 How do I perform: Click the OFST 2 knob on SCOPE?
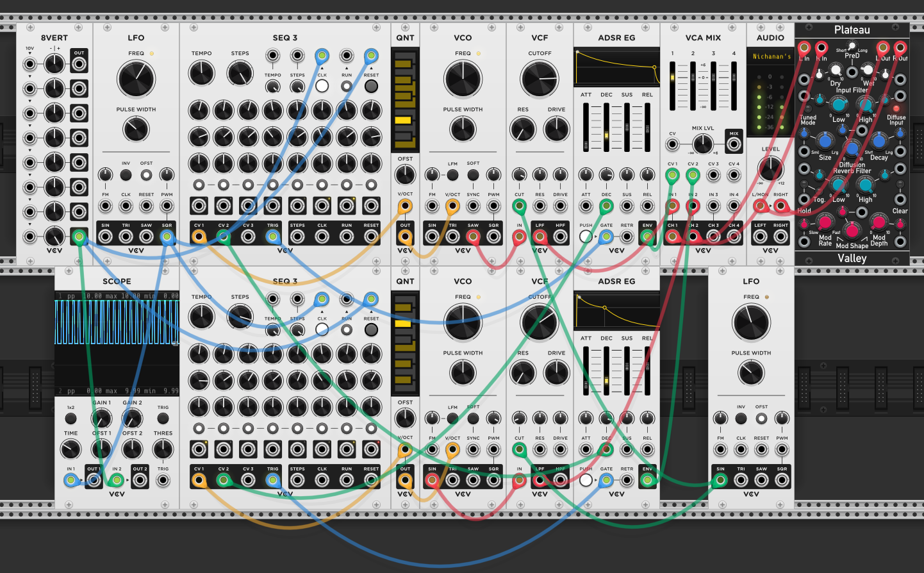point(132,449)
